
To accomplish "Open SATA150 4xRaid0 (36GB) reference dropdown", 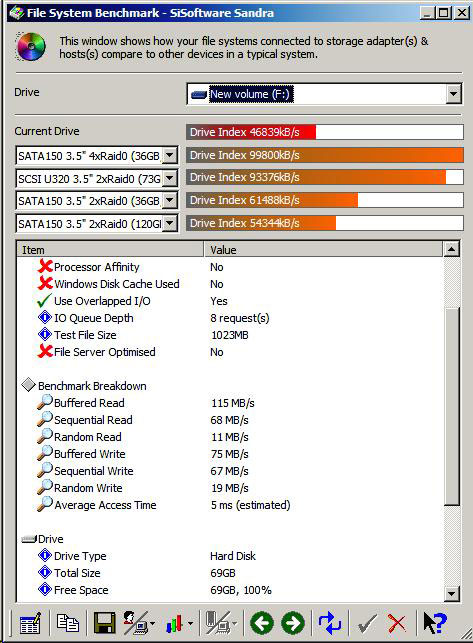I will [170, 156].
